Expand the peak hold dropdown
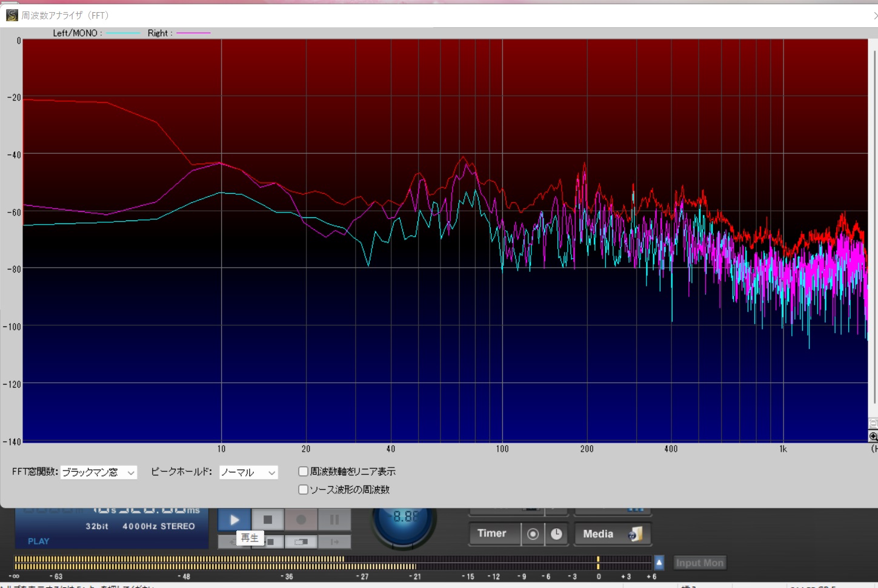 [x=248, y=472]
